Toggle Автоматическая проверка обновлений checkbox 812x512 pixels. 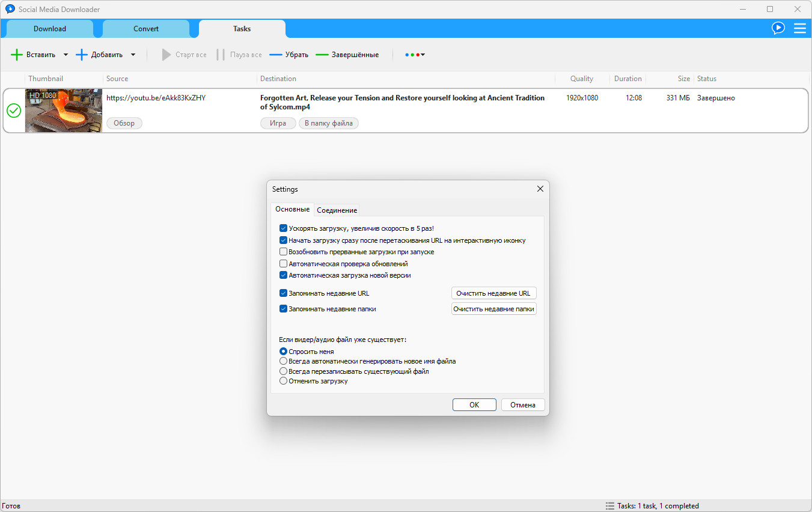click(x=283, y=264)
